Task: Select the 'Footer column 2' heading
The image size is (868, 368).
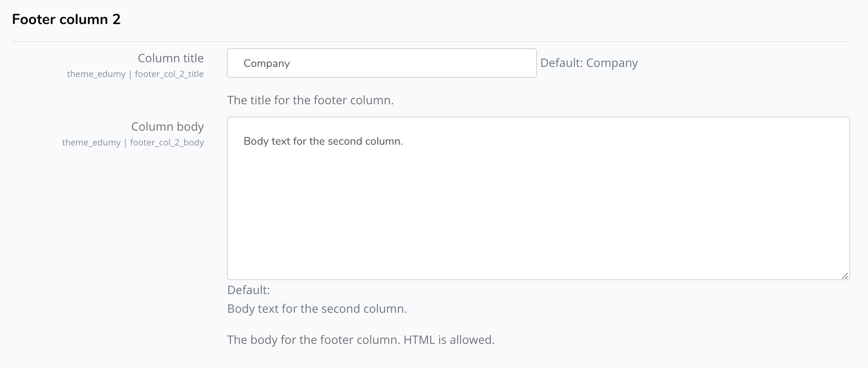Action: pyautogui.click(x=66, y=19)
